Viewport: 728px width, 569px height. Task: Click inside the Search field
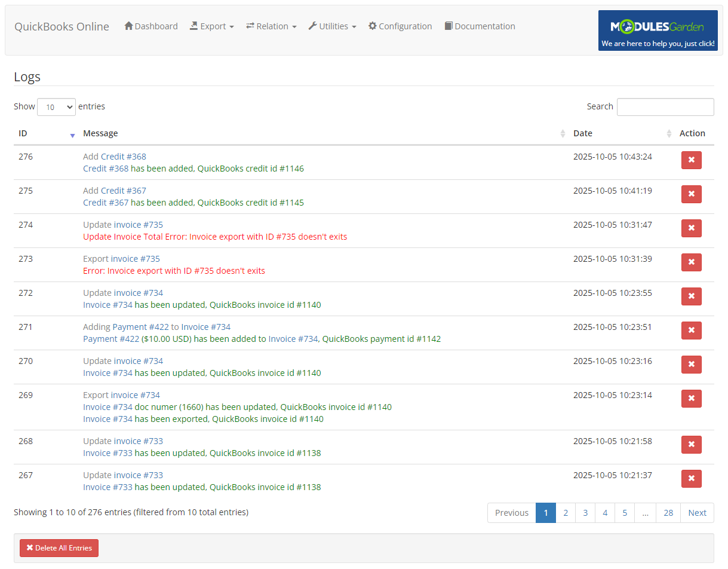[x=665, y=106]
